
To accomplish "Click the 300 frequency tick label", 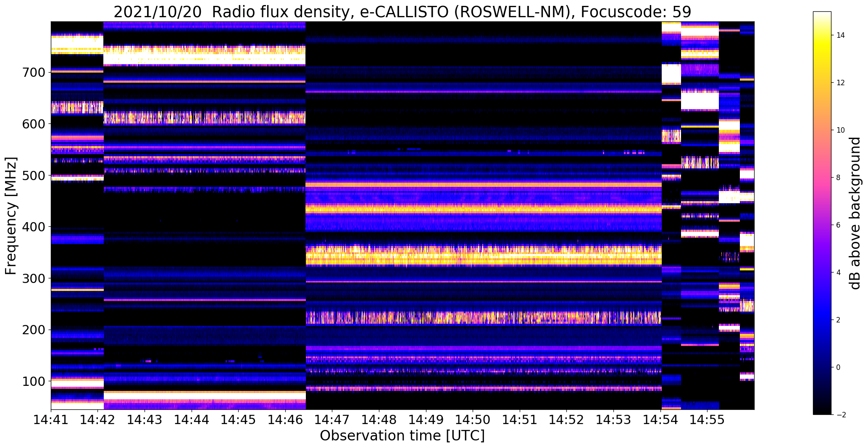I will [x=33, y=278].
